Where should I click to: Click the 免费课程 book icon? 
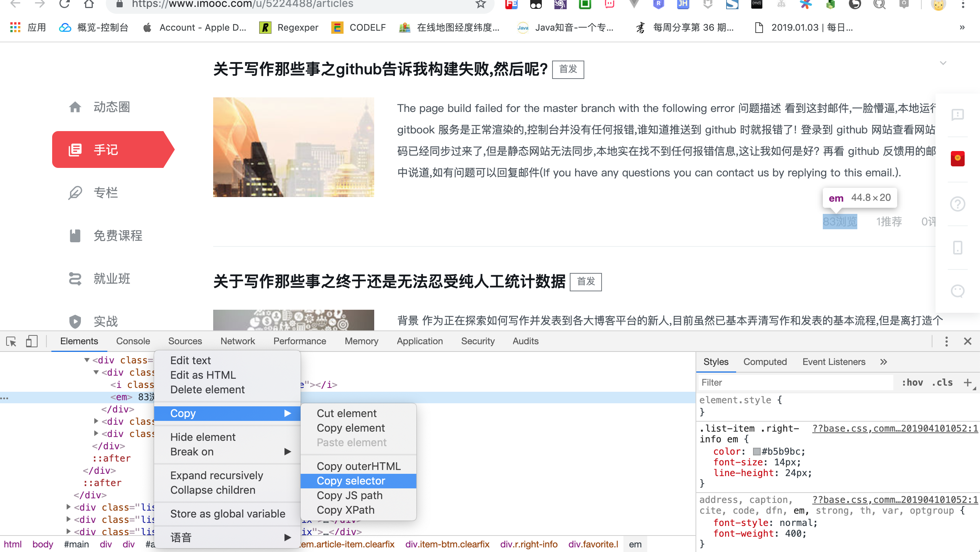[75, 236]
